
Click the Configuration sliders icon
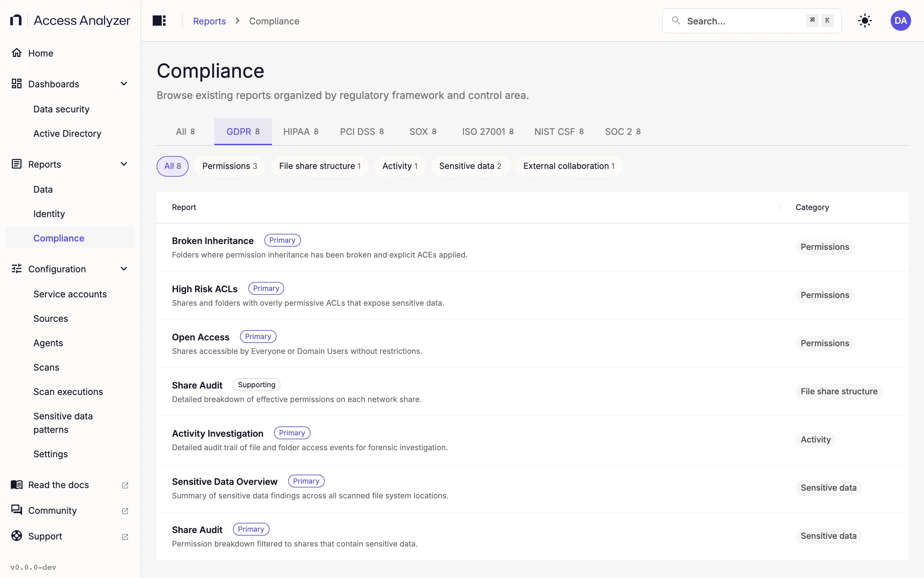(16, 269)
